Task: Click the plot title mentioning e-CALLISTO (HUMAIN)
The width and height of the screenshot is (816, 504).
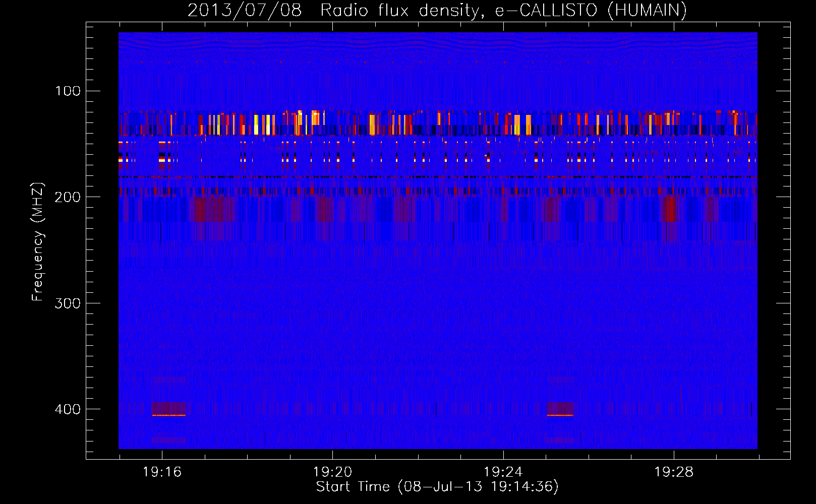Action: 437,10
